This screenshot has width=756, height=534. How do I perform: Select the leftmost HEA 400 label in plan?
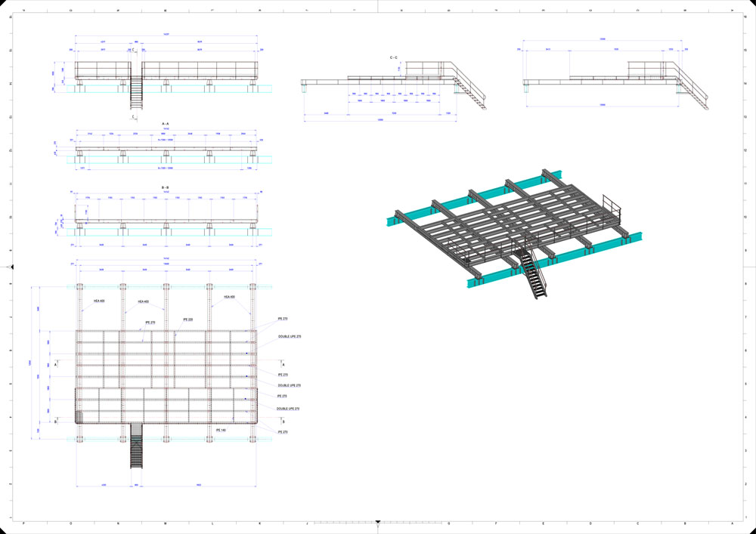point(99,301)
